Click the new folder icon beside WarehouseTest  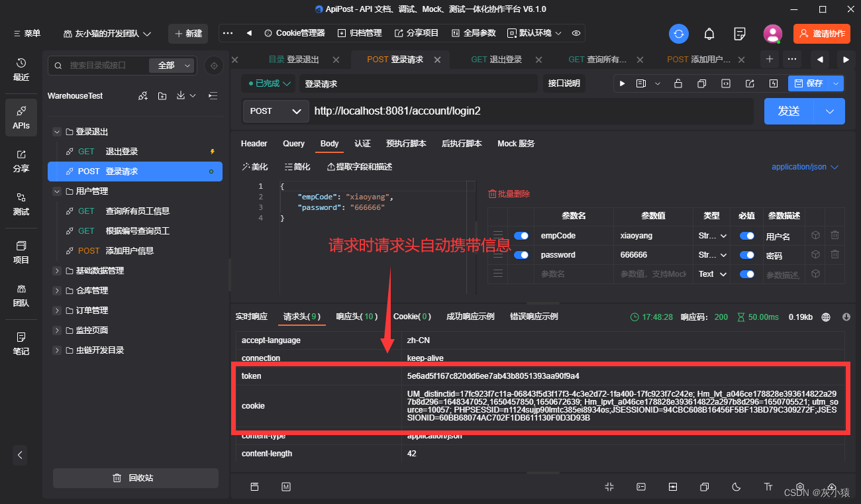[x=162, y=96]
